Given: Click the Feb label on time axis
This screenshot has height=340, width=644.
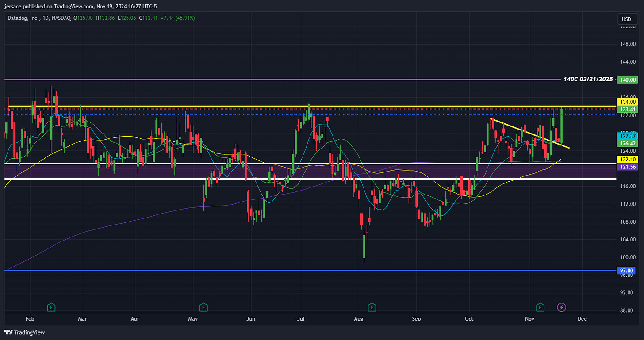Looking at the screenshot, I should point(30,318).
